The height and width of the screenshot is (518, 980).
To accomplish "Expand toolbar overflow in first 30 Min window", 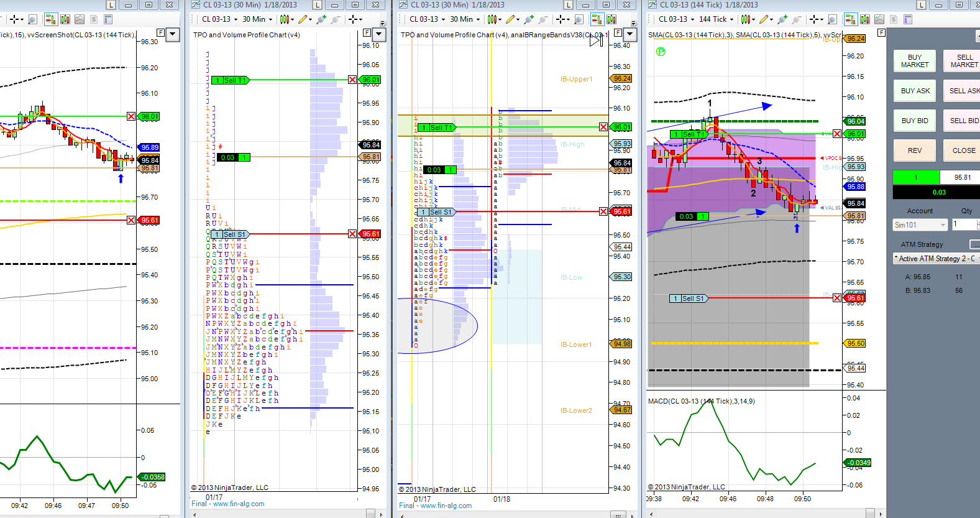I will point(383,23).
